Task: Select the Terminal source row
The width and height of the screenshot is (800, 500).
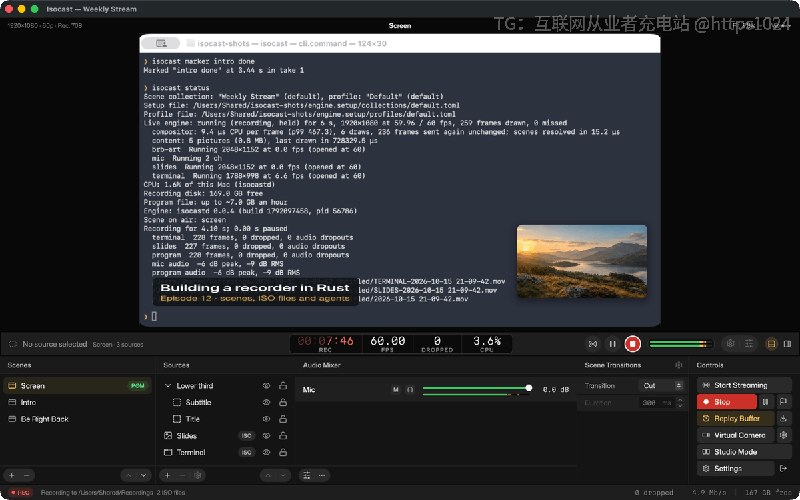Action: [224, 452]
